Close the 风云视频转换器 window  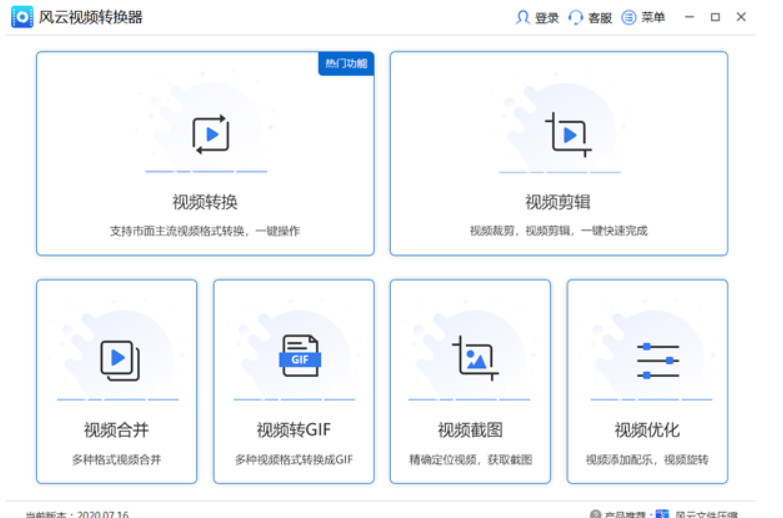741,17
